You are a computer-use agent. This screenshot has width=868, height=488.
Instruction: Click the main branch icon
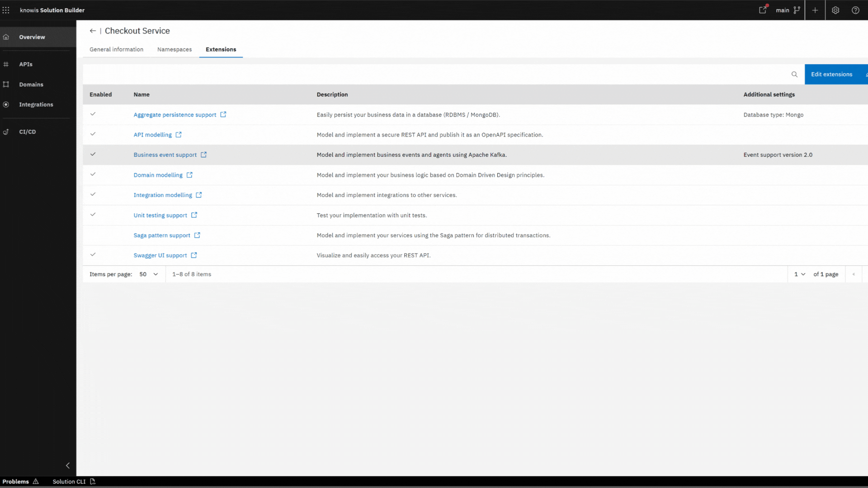[797, 10]
